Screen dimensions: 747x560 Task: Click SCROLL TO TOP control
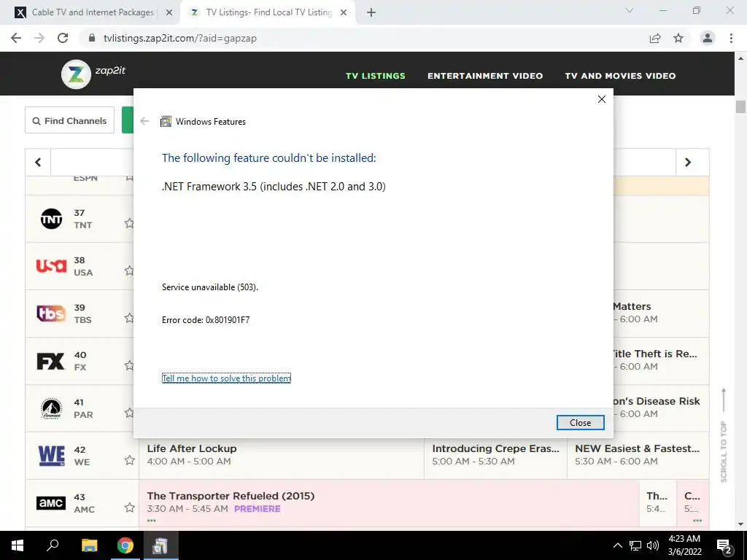click(x=724, y=435)
